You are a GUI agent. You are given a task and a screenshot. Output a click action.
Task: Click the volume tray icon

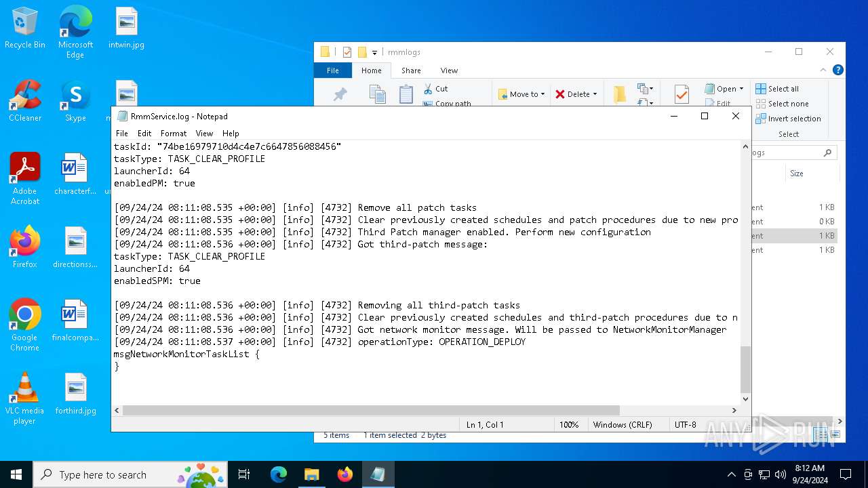(780, 474)
